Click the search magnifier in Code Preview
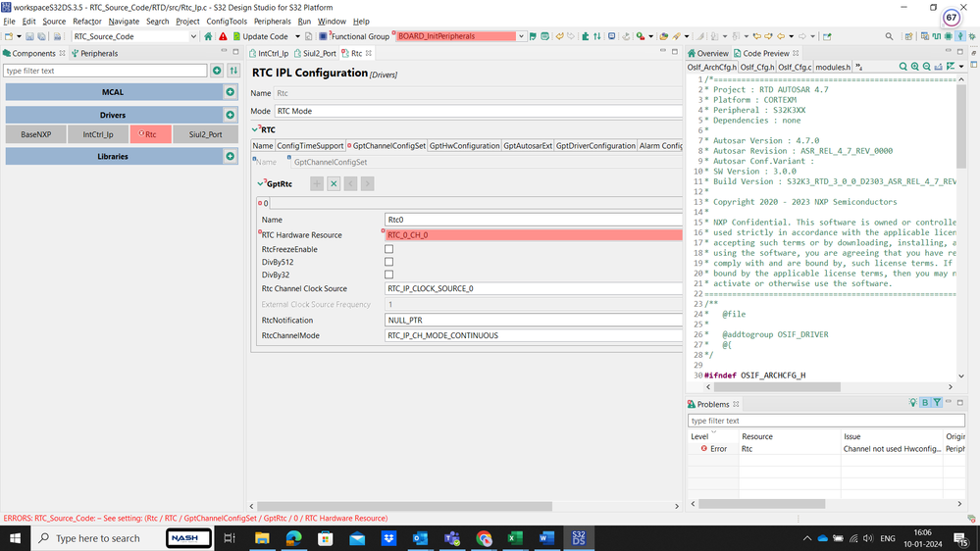Viewport: 980px width, 551px height. pyautogui.click(x=903, y=67)
